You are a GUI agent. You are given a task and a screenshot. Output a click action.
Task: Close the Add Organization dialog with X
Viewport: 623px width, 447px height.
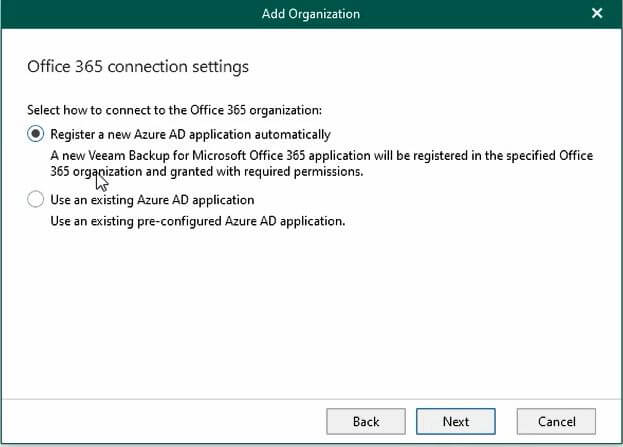pos(597,14)
